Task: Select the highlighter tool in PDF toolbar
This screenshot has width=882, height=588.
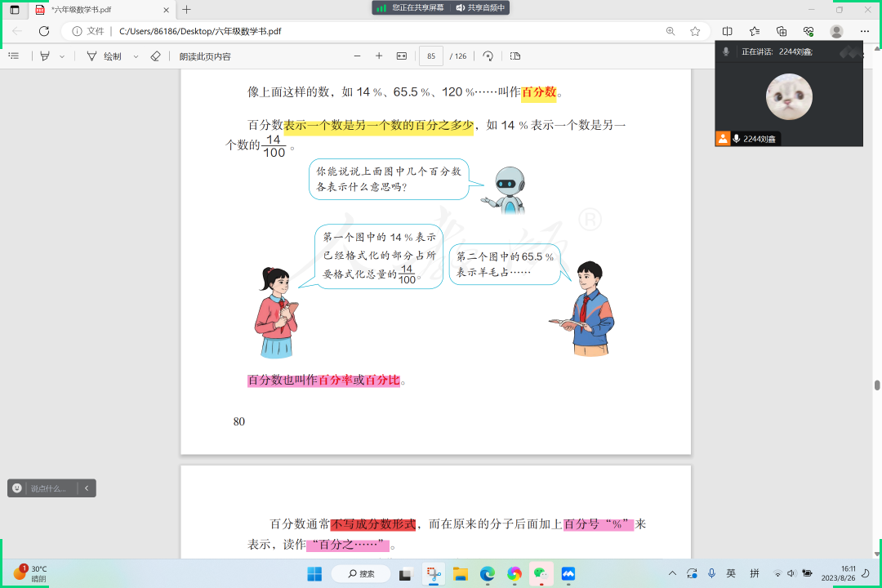Action: (x=45, y=56)
